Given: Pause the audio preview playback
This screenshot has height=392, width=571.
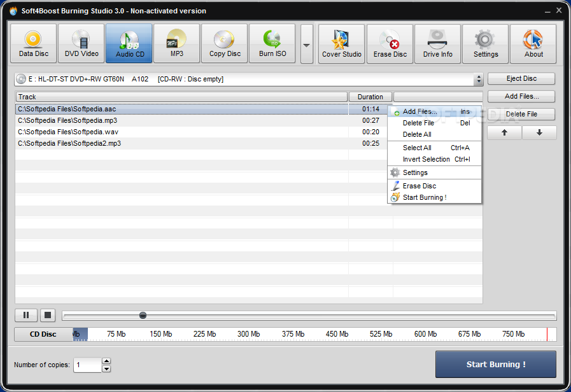Looking at the screenshot, I should coord(26,315).
